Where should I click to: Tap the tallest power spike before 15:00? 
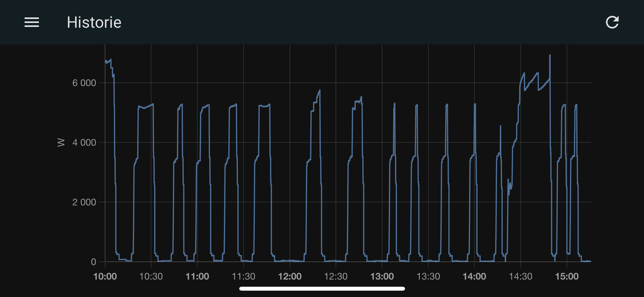(x=550, y=56)
